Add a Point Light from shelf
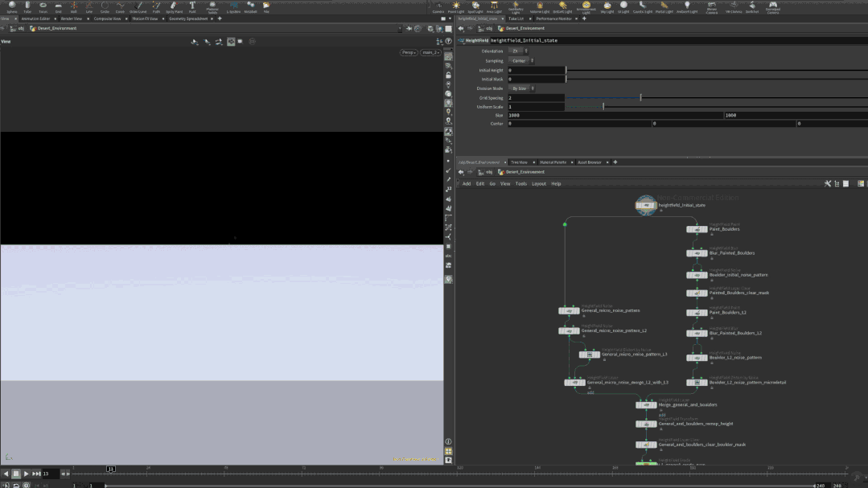This screenshot has height=488, width=868. point(456,6)
